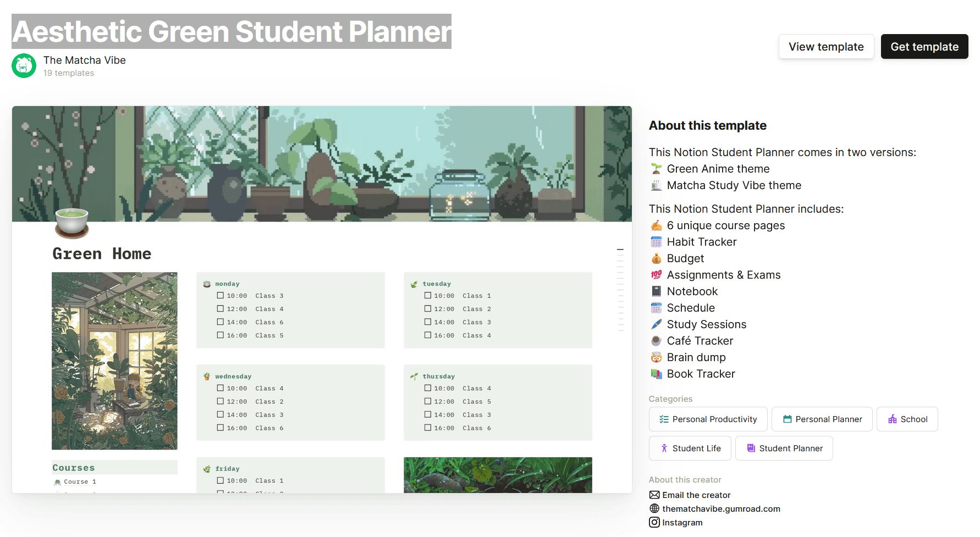980x537 pixels.
Task: Check Tuesday 10:00 Class 1 checkbox
Action: (428, 296)
